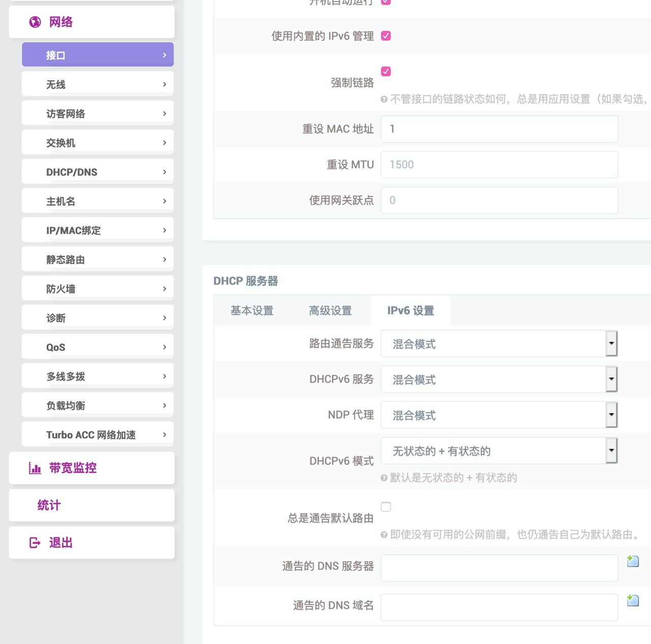Open the 静态路由 menu item

coord(98,260)
